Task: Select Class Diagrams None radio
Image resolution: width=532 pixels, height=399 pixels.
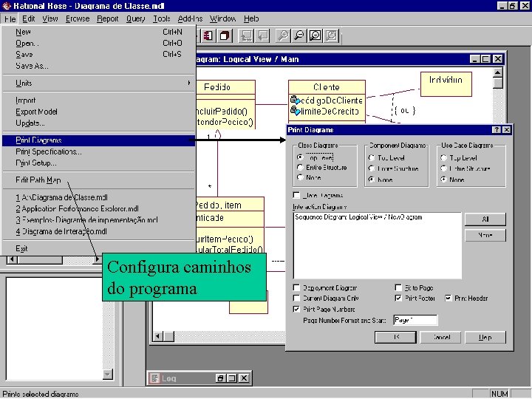Action: 300,177
